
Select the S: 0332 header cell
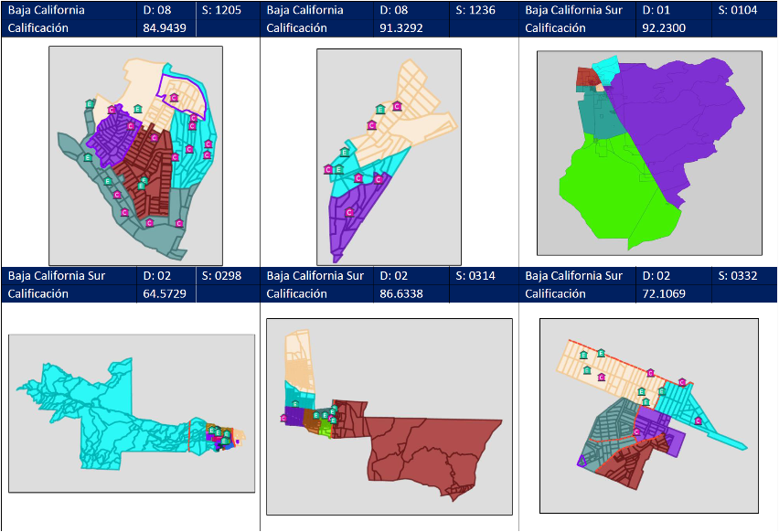tap(737, 275)
